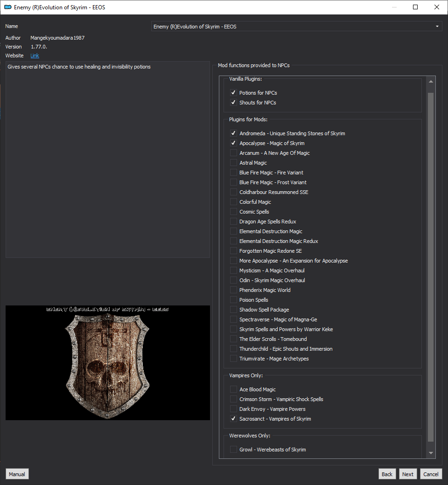Image resolution: width=448 pixels, height=485 pixels.
Task: Enable Astral Magic plugin checkbox
Action: (x=233, y=163)
